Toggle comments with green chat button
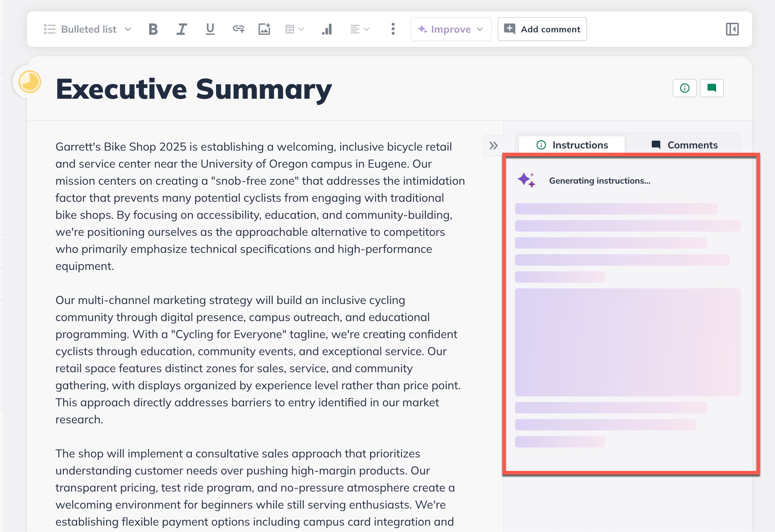The width and height of the screenshot is (775, 532). [711, 88]
